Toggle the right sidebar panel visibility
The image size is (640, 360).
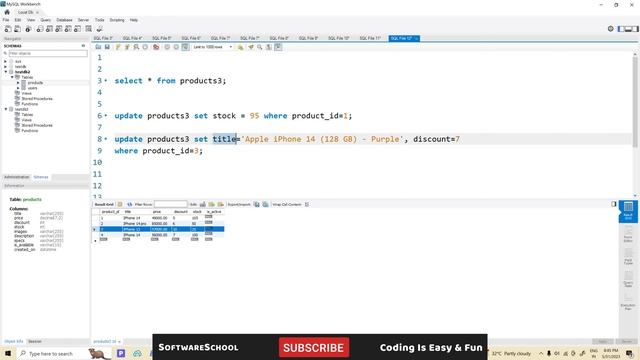[x=635, y=29]
